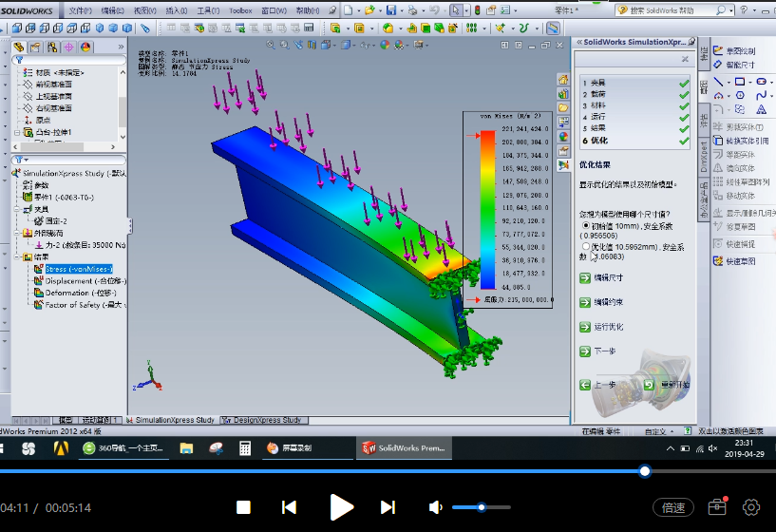The image size is (776, 532).
Task: Select Stress (-vonMises-) result item
Action: tap(79, 269)
